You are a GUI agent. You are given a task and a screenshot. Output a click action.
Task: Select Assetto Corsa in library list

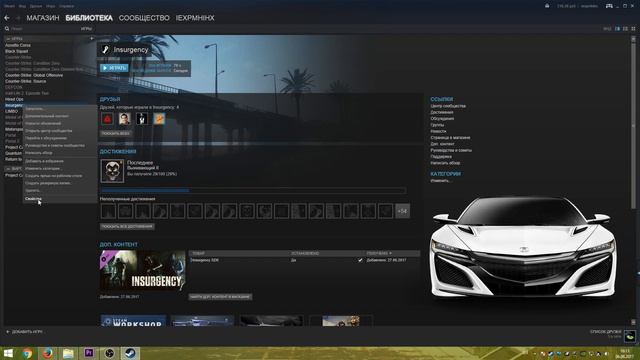pos(18,45)
